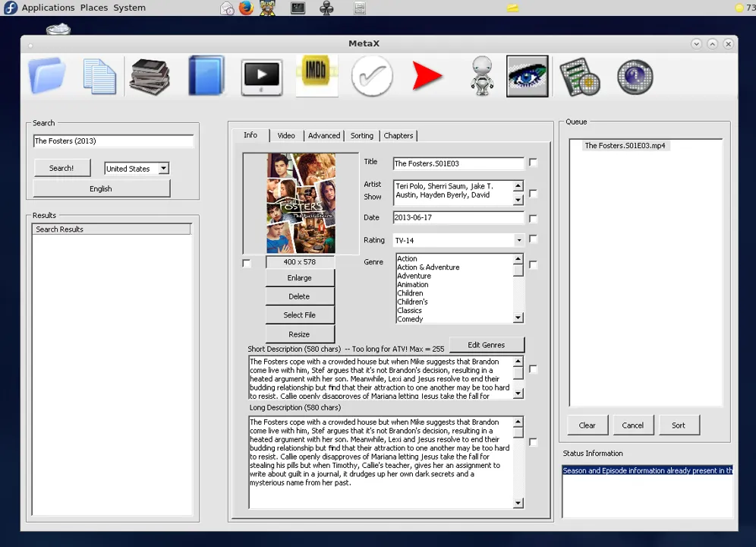Viewport: 756px width, 547px height.
Task: Toggle the cover art checkbox
Action: (247, 263)
